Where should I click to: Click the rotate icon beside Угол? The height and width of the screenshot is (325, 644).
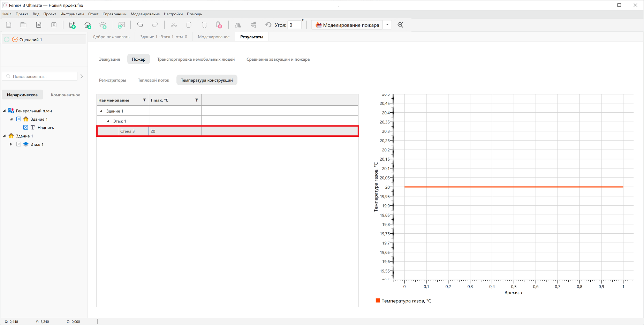268,25
